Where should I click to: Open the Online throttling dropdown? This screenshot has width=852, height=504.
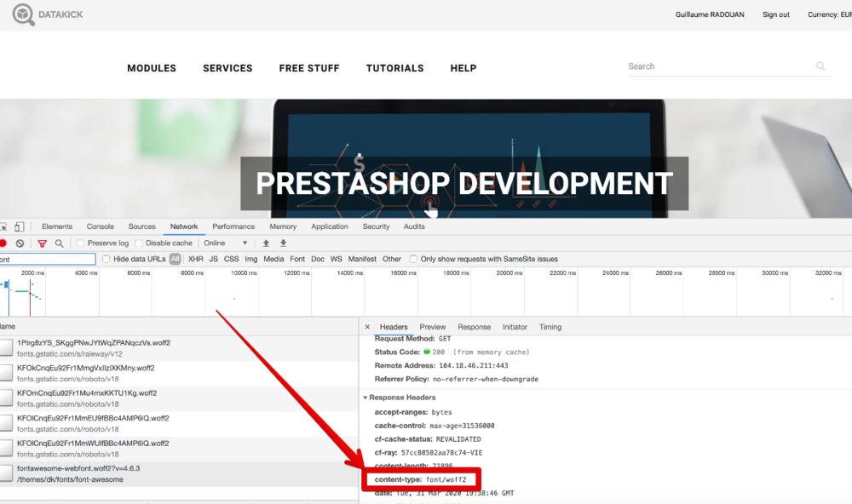click(x=226, y=243)
